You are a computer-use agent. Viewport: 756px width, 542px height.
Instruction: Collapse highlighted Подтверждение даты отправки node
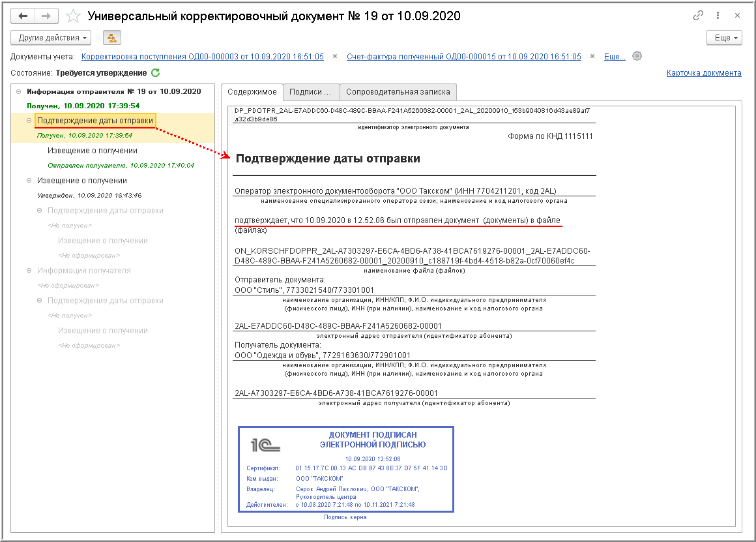click(29, 120)
